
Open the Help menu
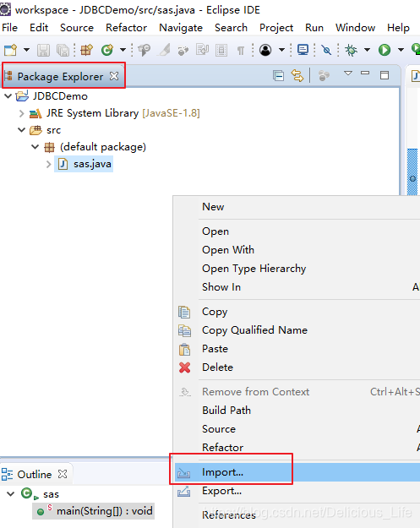(x=398, y=28)
